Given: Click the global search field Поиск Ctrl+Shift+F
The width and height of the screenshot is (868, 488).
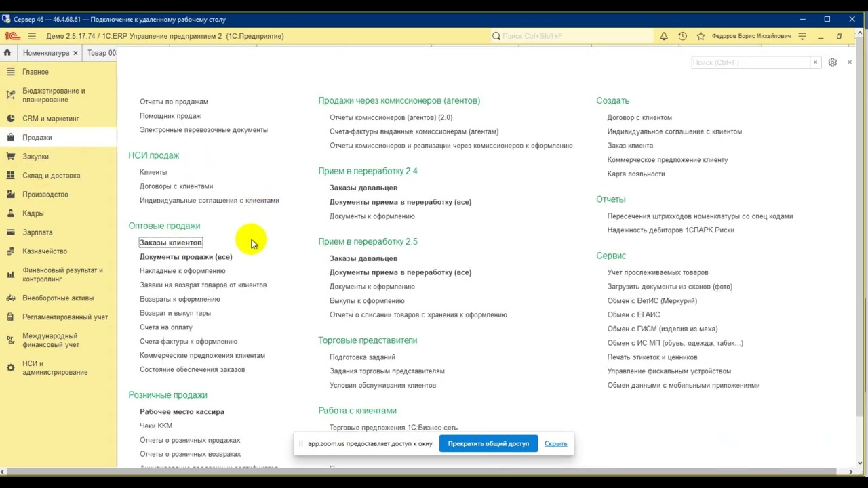Looking at the screenshot, I should point(572,36).
